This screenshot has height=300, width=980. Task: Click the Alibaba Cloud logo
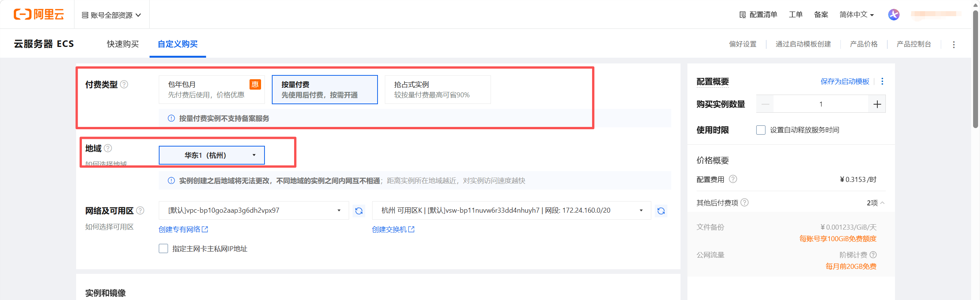[38, 14]
